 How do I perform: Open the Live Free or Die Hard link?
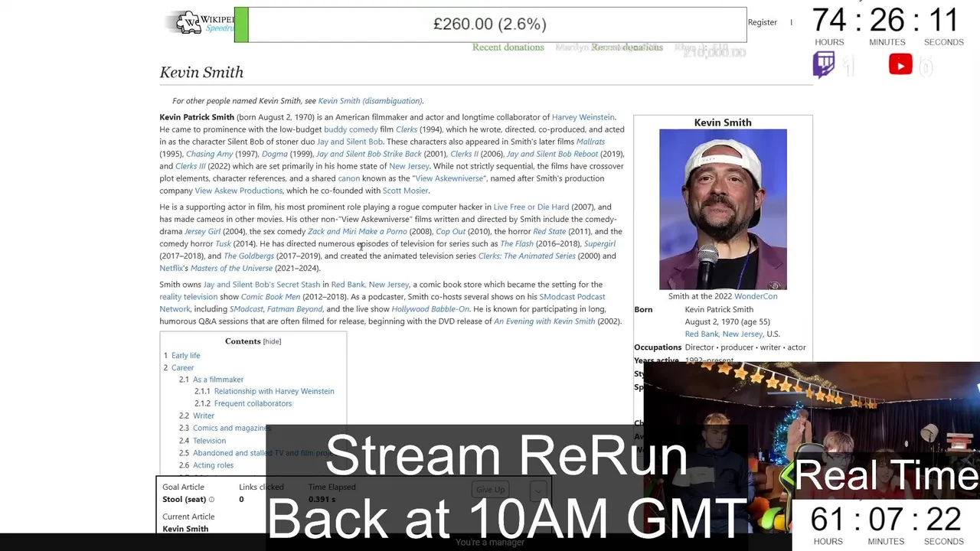click(x=531, y=207)
